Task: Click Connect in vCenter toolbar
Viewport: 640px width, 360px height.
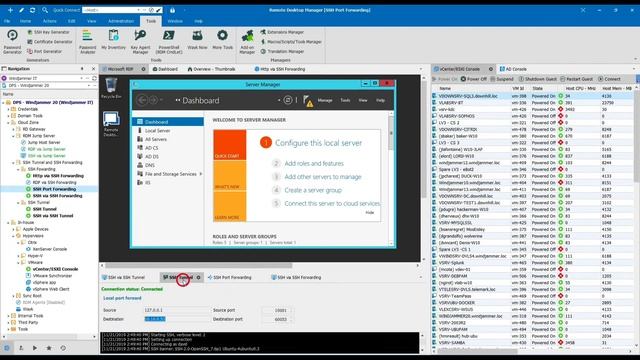Action: pyautogui.click(x=609, y=79)
